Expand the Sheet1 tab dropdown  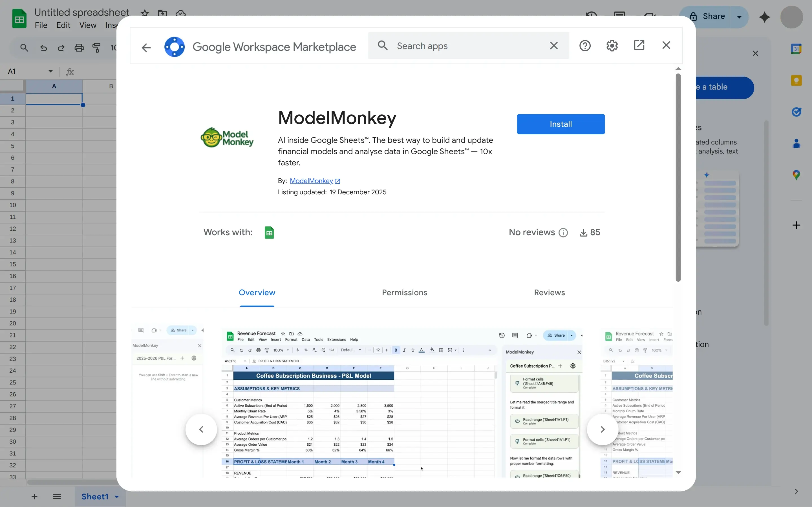[117, 497]
